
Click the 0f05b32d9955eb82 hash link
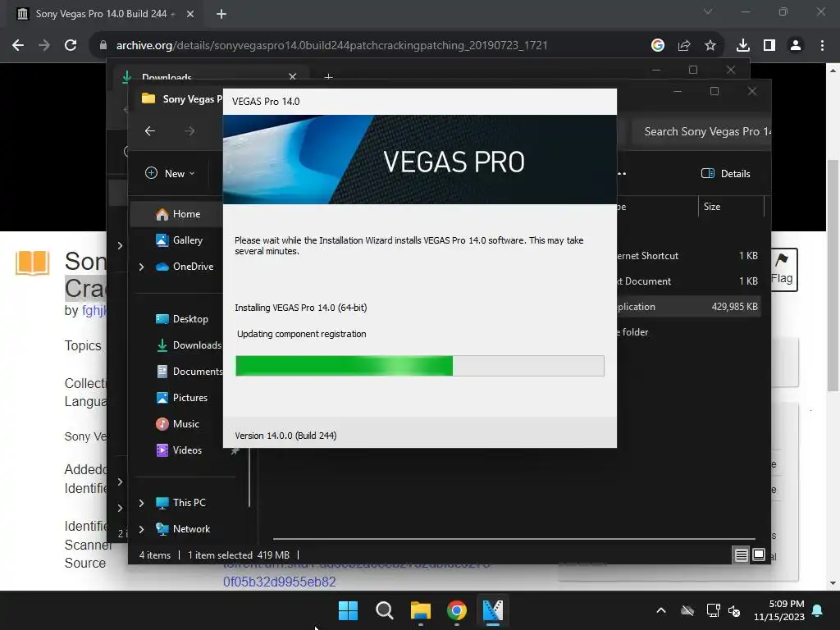tap(279, 582)
